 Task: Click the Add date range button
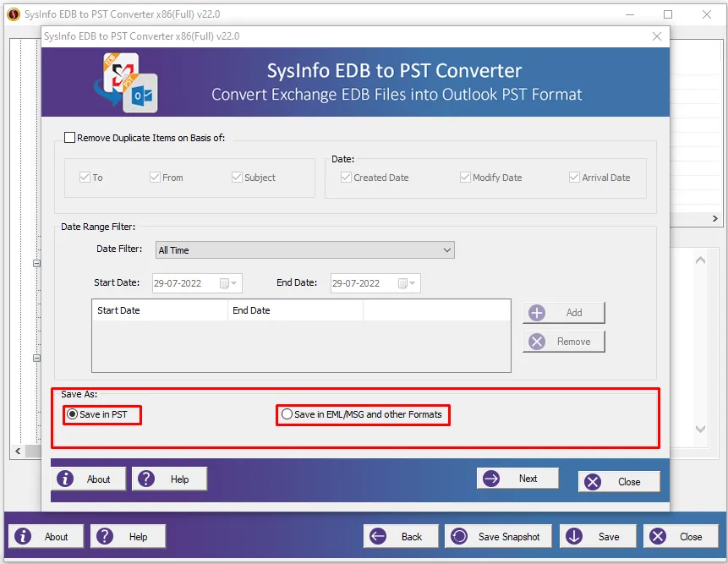click(564, 313)
